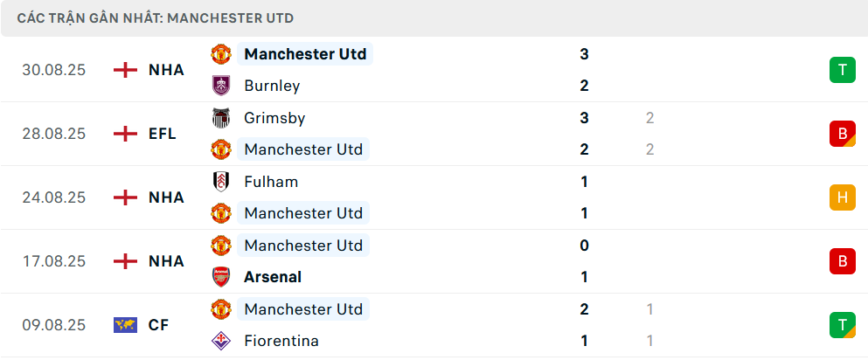Click the 'Các trận gần nhất' section header

click(x=156, y=17)
